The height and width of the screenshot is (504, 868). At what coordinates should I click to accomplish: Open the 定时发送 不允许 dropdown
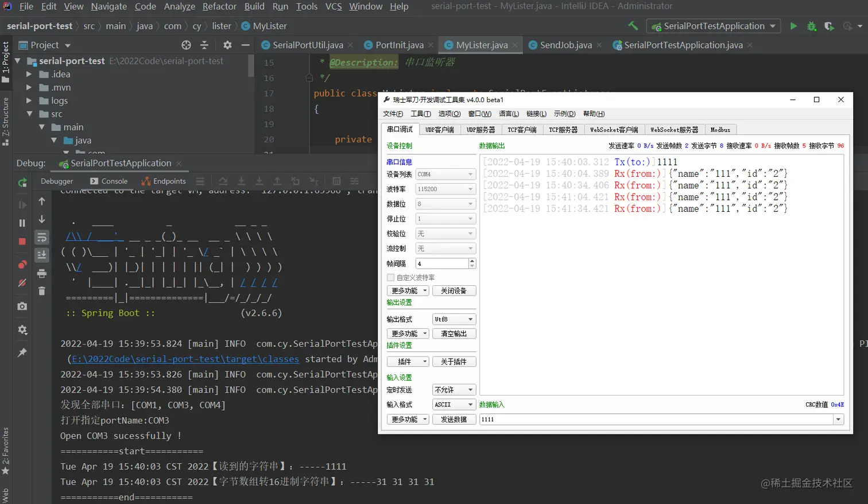[x=454, y=390]
